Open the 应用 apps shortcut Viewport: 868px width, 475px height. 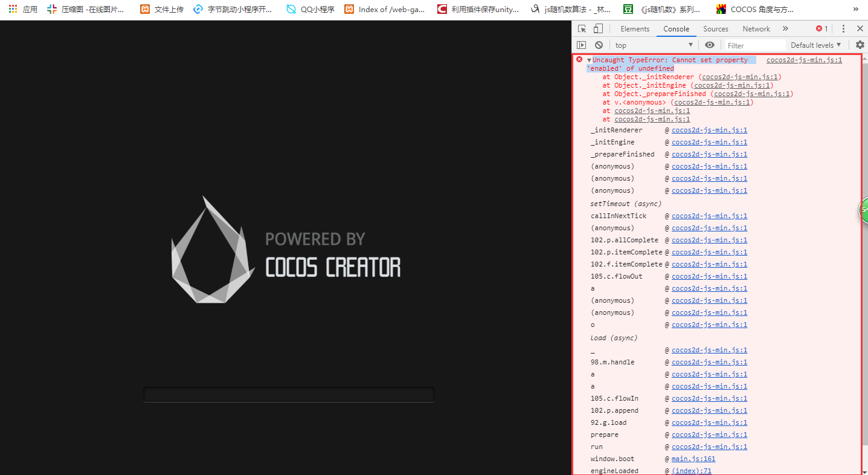click(x=23, y=10)
